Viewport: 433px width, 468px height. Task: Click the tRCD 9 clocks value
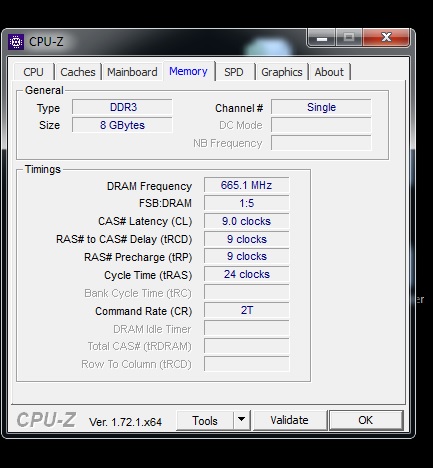click(x=247, y=239)
